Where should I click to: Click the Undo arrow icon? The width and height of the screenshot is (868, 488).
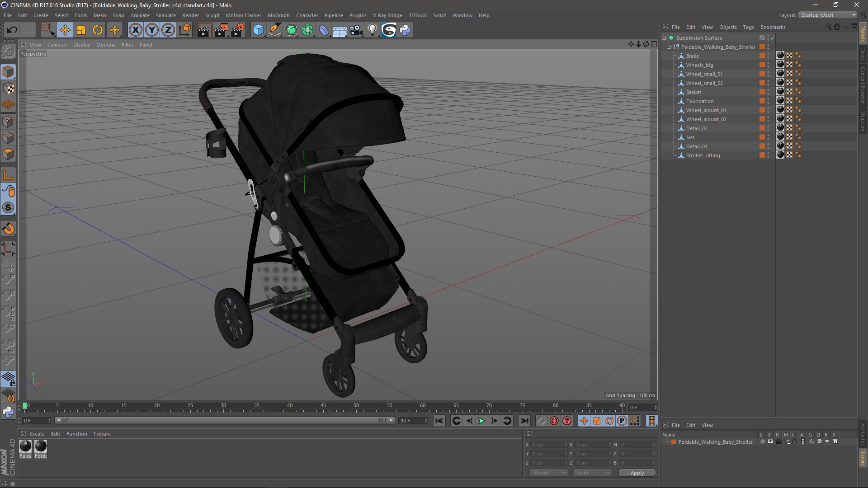coord(12,30)
